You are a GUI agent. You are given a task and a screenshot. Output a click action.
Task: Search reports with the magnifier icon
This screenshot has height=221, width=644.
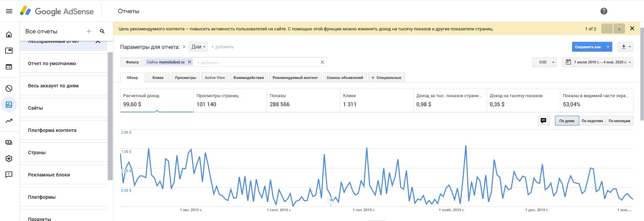pyautogui.click(x=102, y=31)
